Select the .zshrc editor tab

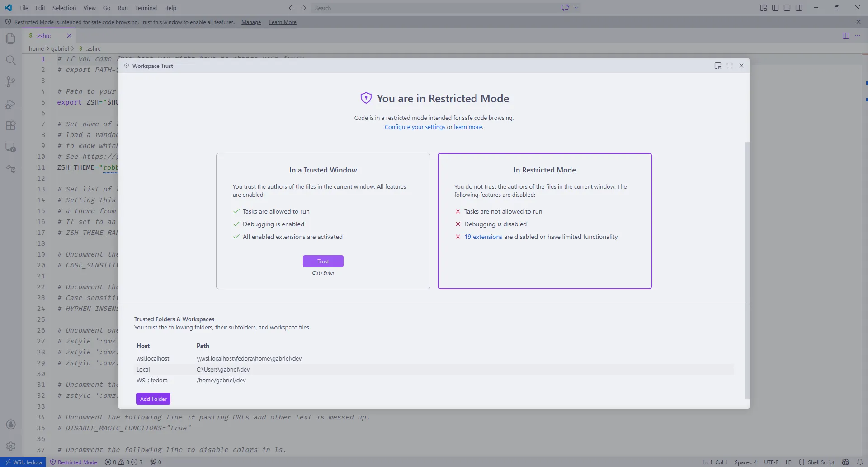48,36
